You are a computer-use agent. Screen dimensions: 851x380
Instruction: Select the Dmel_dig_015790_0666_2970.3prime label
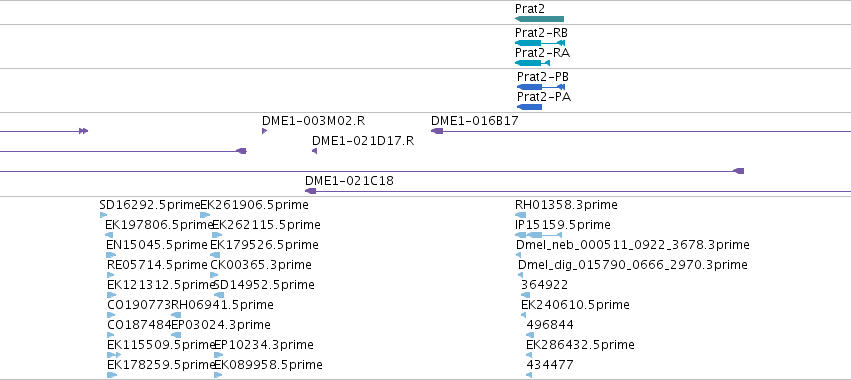[633, 265]
